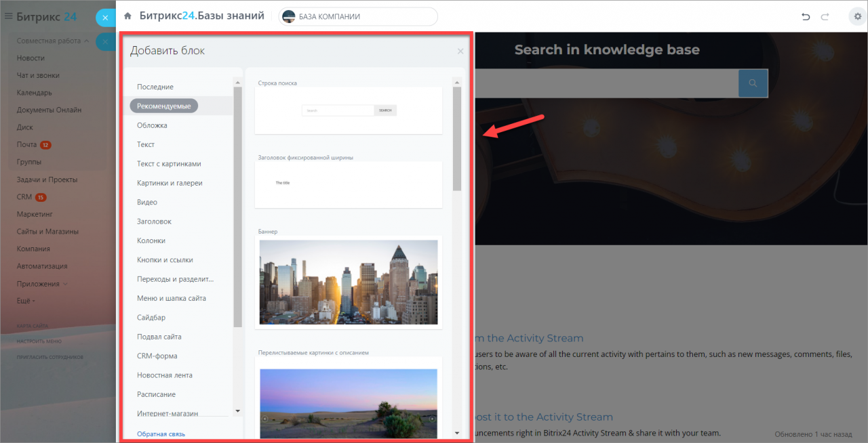Open CRM in left sidebar
This screenshot has height=443, width=868.
point(24,197)
